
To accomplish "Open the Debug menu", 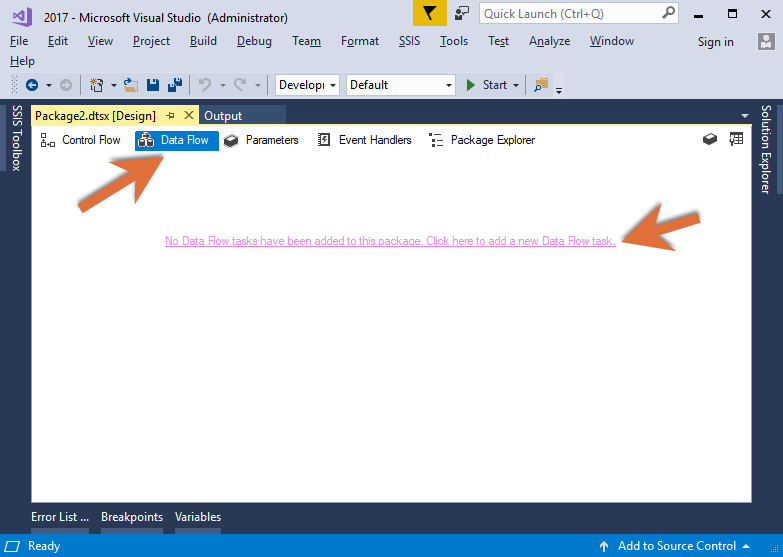I will (x=254, y=41).
